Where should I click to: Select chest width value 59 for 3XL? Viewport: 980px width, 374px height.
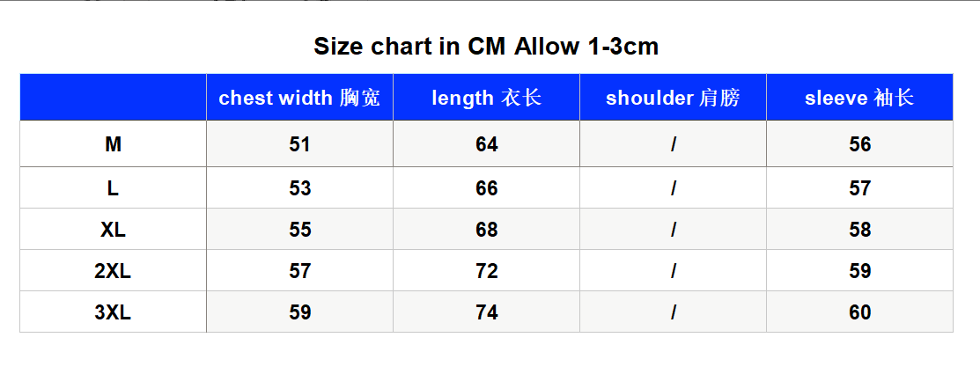(299, 312)
